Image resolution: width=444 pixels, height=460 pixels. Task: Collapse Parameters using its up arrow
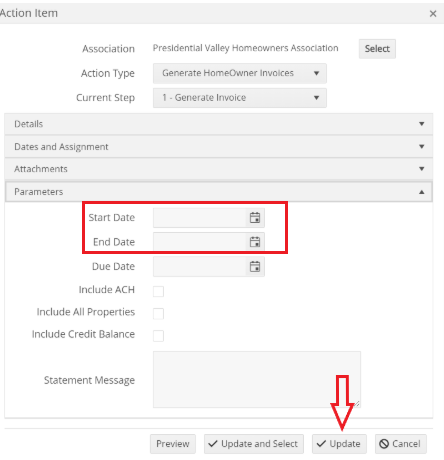tap(422, 192)
